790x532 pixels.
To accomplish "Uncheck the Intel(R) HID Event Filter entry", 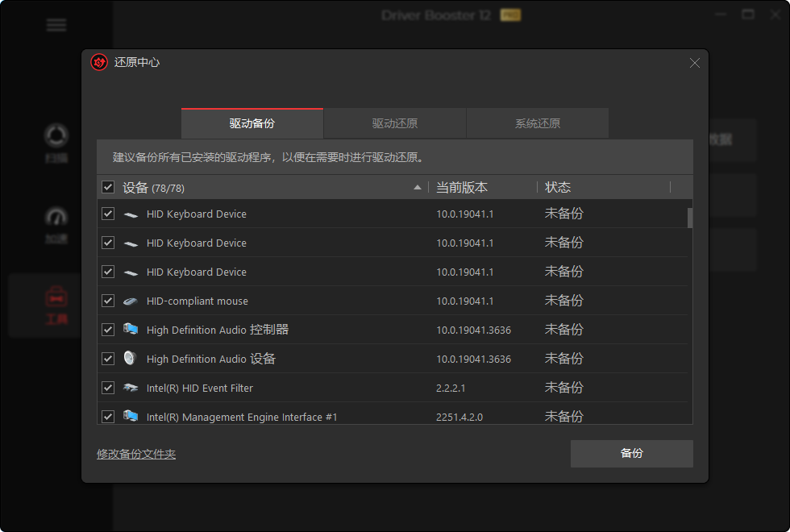I will (107, 388).
